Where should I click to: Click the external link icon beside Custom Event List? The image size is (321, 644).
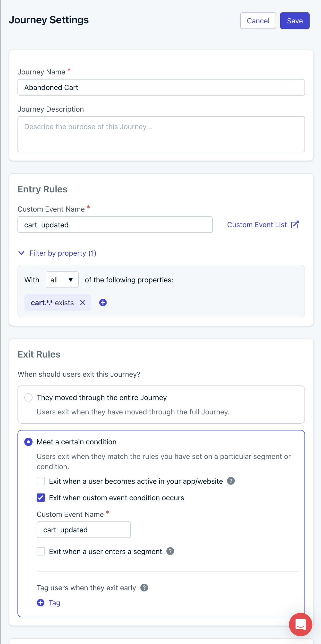(295, 224)
